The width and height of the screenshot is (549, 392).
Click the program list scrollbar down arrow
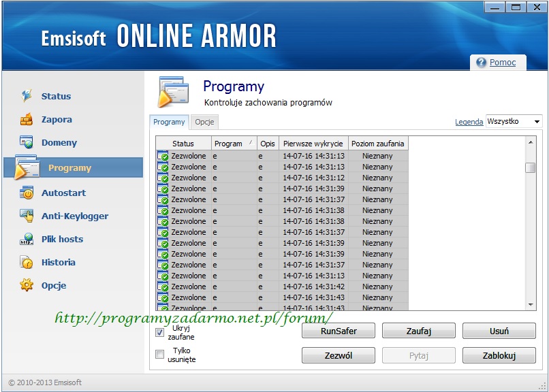click(531, 305)
